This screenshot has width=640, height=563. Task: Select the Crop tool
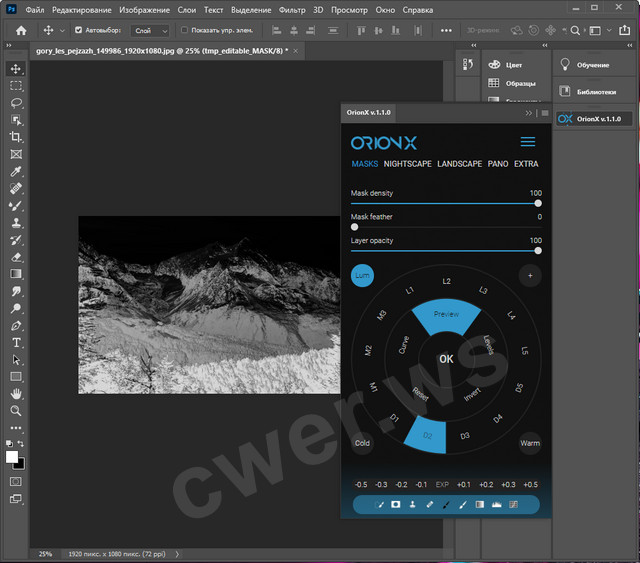tap(16, 137)
